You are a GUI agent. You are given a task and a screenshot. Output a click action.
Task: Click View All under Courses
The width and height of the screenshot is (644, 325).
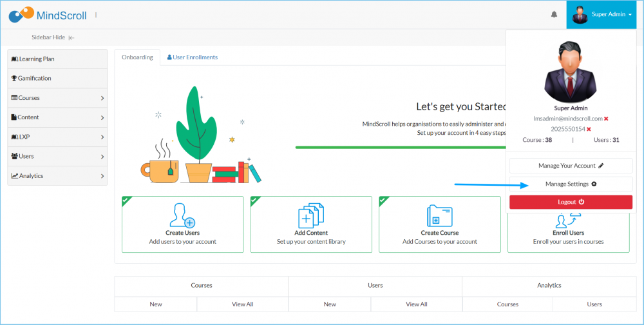pyautogui.click(x=243, y=304)
